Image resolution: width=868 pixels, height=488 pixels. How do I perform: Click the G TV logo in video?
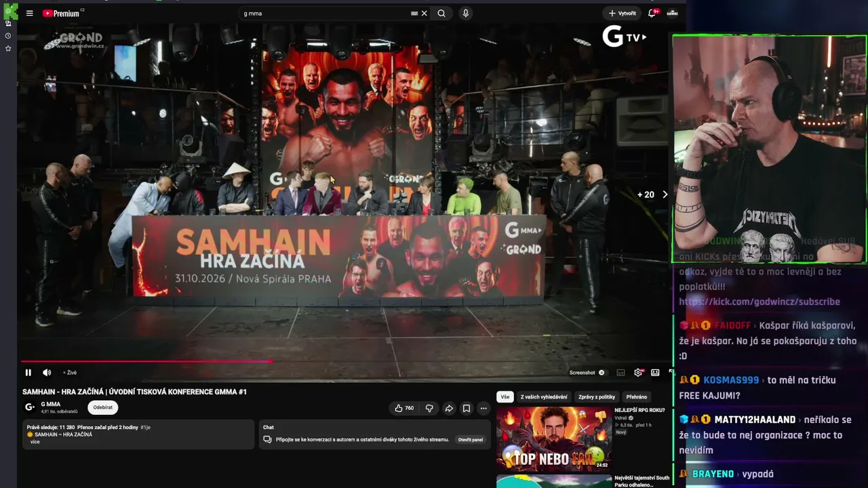tap(624, 37)
